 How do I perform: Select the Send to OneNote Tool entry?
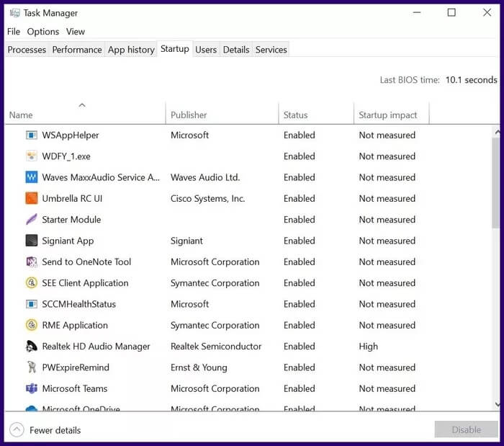point(86,262)
